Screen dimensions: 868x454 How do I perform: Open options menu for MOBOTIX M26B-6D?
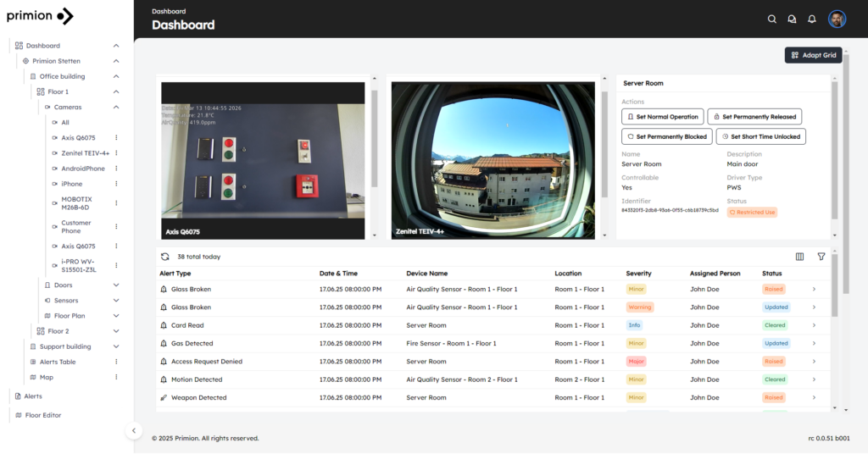coord(116,203)
